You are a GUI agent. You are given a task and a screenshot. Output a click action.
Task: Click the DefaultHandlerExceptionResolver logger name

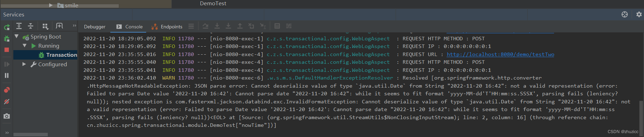pyautogui.click(x=330, y=78)
